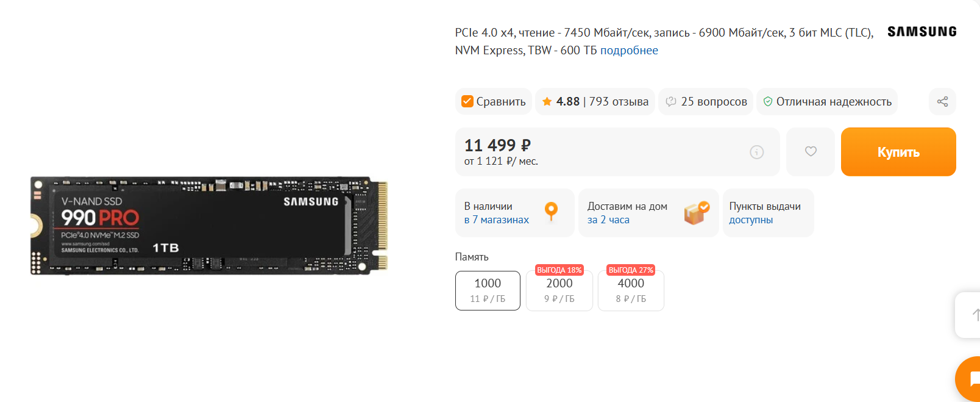The height and width of the screenshot is (402, 980).
Task: Choose the 4000 GB memory variant
Action: (x=631, y=290)
